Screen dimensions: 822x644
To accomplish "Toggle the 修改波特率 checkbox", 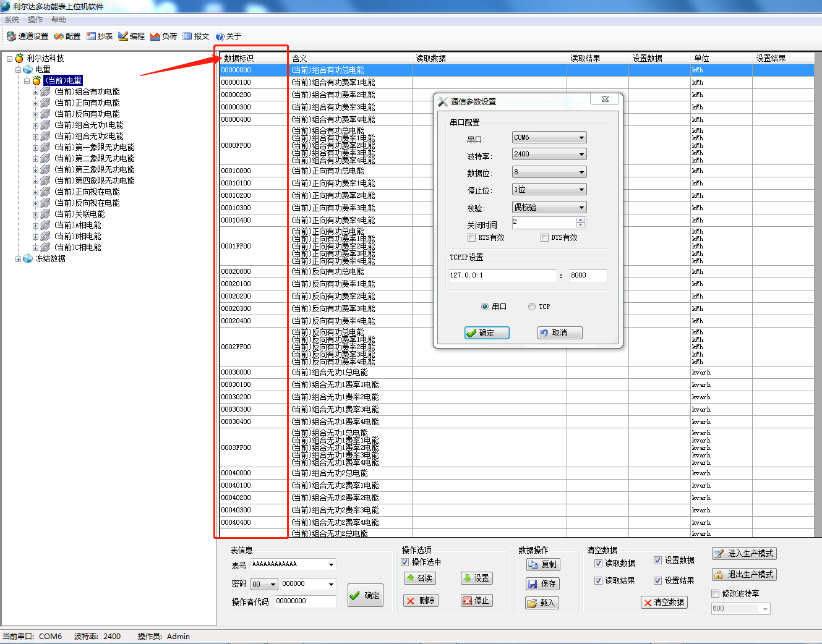I will (716, 594).
